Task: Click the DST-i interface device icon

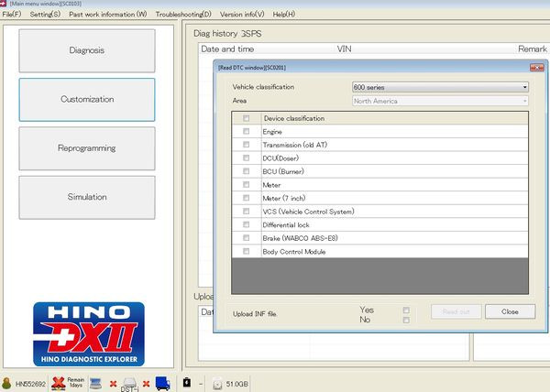Action: pos(130,382)
